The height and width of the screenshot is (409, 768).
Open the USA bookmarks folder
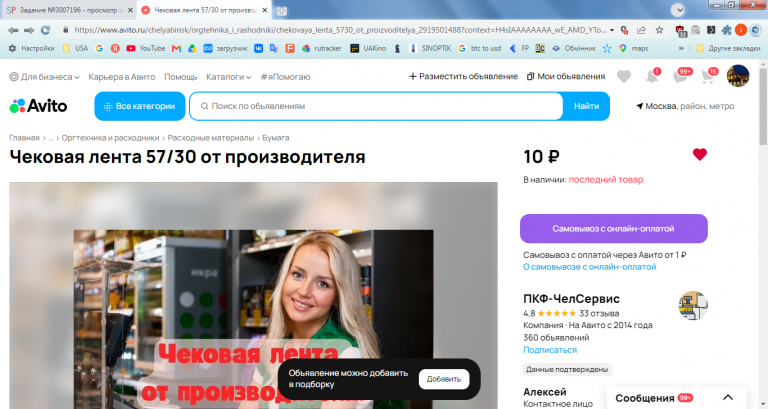click(75, 48)
